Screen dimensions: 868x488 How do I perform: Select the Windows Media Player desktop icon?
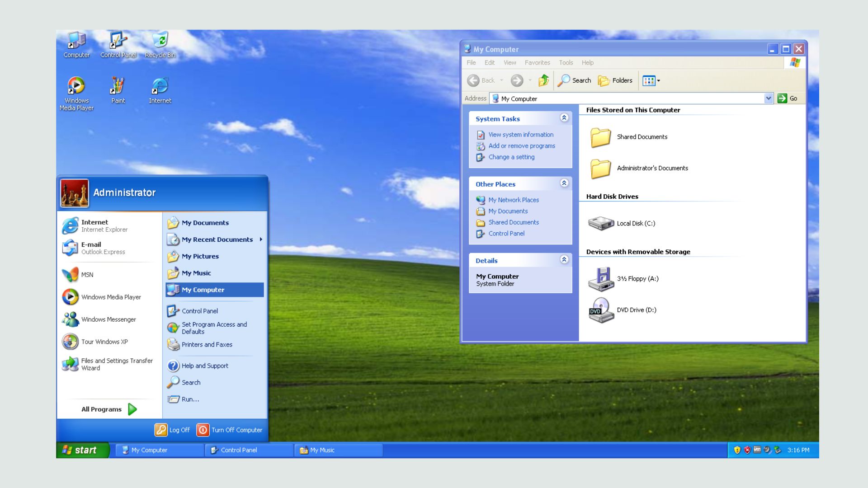click(76, 94)
